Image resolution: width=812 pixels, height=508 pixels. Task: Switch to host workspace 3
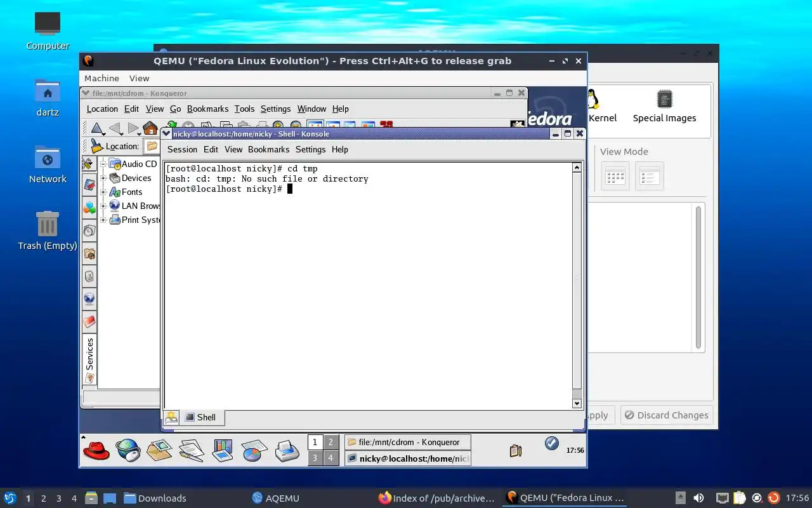tap(59, 498)
